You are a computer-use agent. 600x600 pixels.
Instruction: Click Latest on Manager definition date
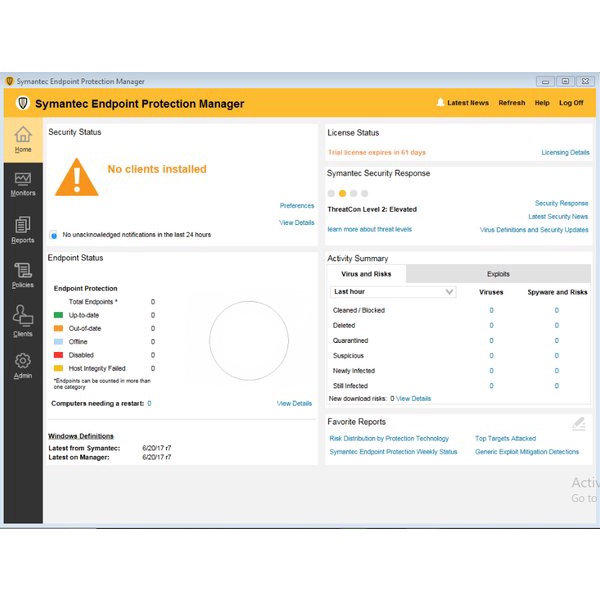point(157,457)
